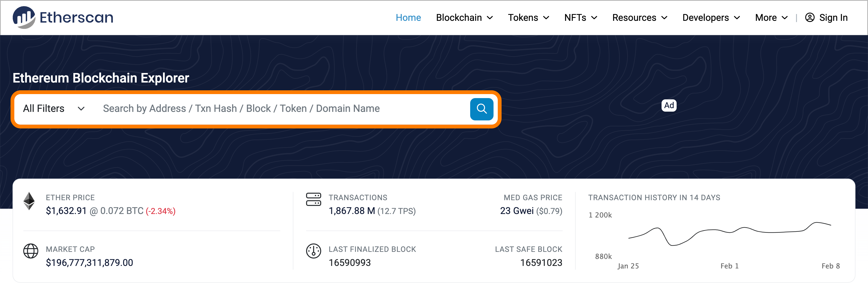Viewport: 868px width, 291px height.
Task: Click the gauge icon beside Last Finalized Block
Action: (313, 251)
